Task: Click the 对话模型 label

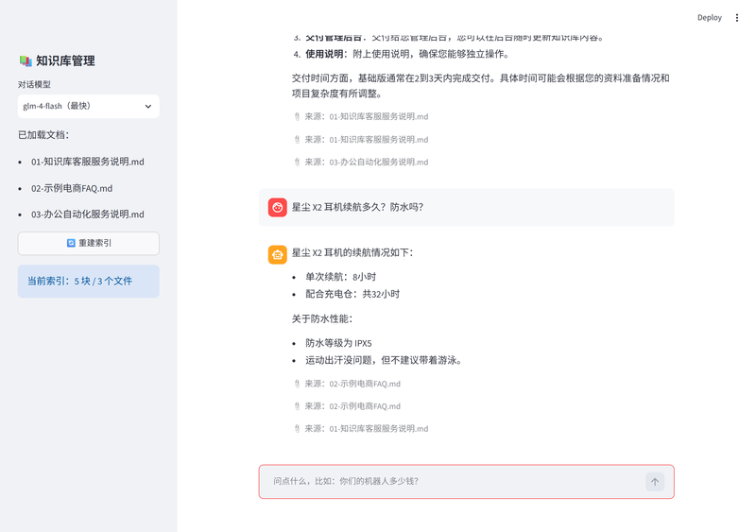Action: 34,84
